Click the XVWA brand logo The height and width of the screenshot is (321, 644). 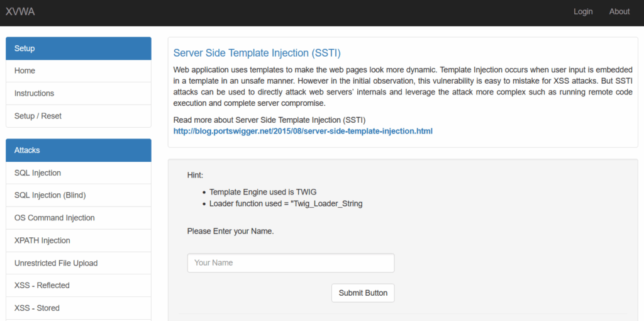(x=20, y=11)
